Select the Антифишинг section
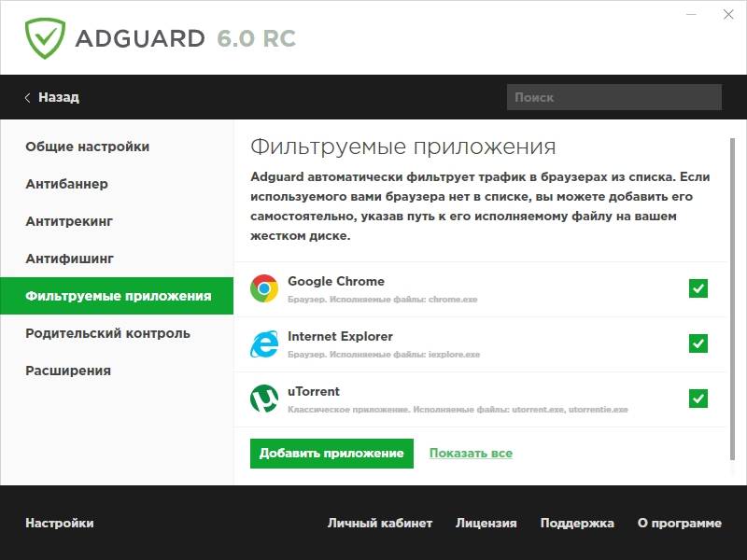Screen dimensions: 747x560 (69, 259)
